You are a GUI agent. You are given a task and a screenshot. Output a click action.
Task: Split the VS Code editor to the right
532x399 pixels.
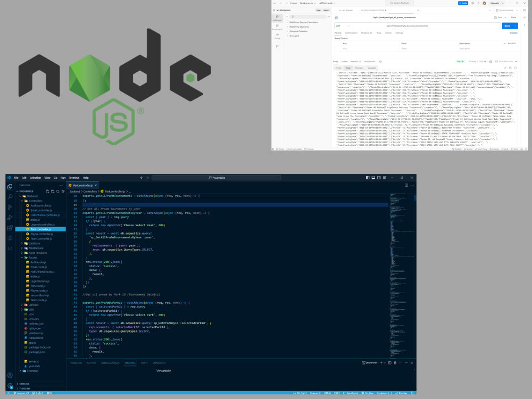[406, 185]
